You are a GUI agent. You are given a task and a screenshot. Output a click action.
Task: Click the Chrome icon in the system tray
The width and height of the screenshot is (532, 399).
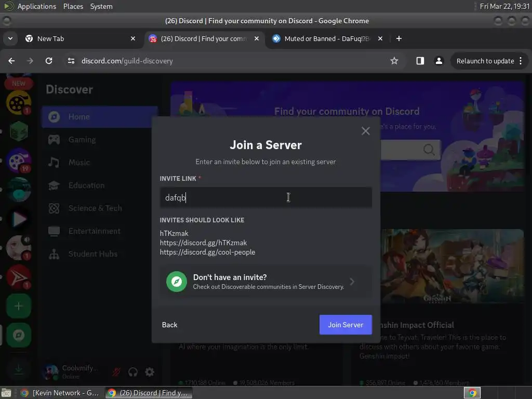coord(472,393)
